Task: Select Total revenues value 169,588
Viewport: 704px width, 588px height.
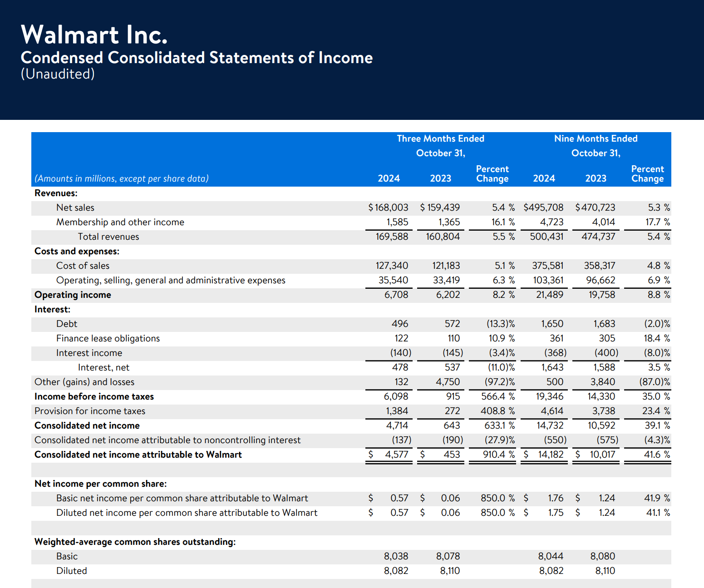Action: (x=392, y=237)
